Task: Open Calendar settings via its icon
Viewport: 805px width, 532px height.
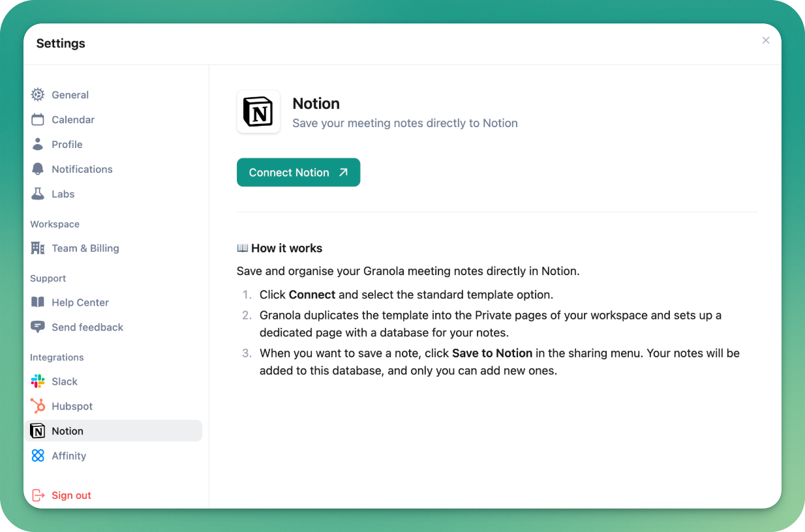Action: point(38,119)
